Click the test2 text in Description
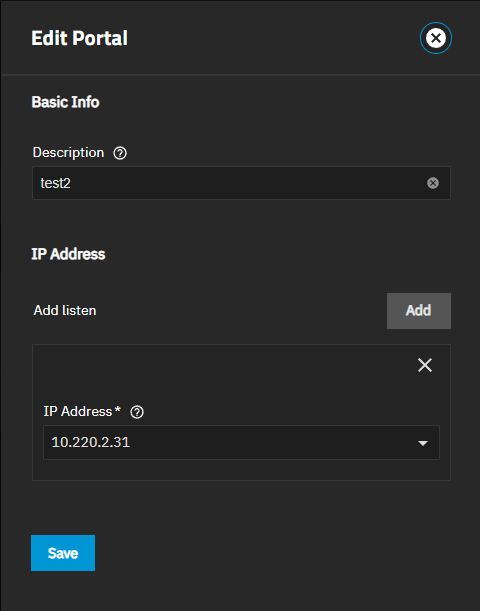The height and width of the screenshot is (611, 480). coord(55,183)
